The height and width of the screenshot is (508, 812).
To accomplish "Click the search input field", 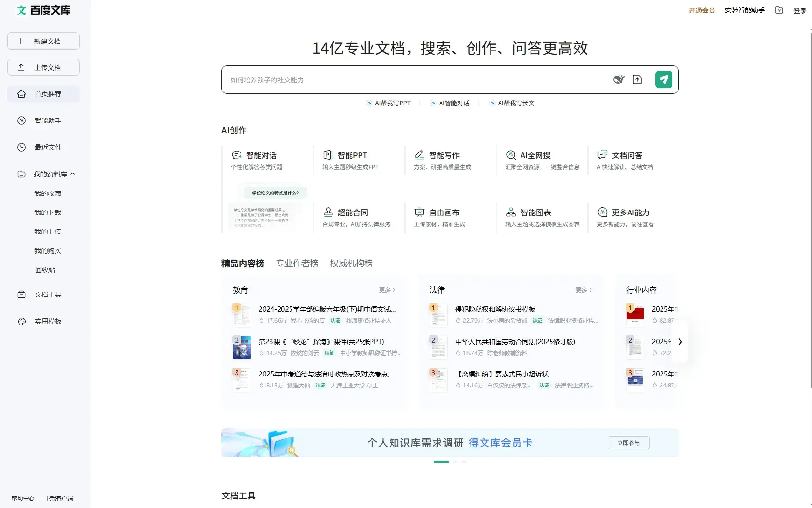I will 417,80.
